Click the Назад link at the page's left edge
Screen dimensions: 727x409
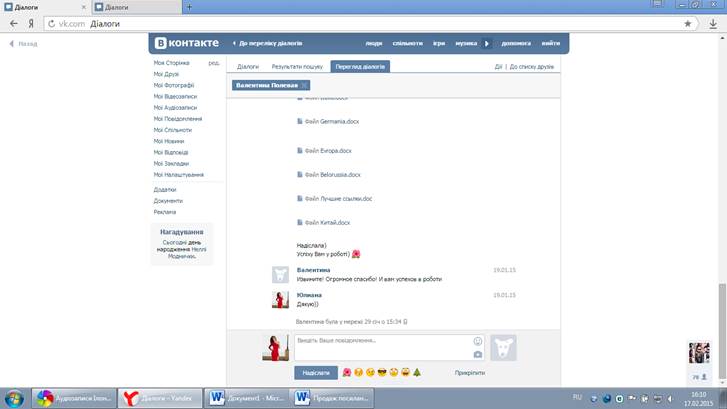(23, 44)
